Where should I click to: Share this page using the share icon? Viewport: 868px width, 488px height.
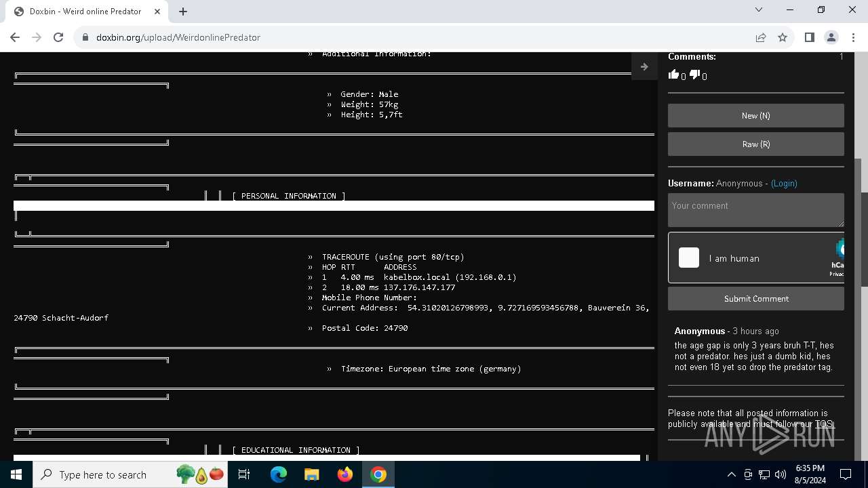[761, 37]
